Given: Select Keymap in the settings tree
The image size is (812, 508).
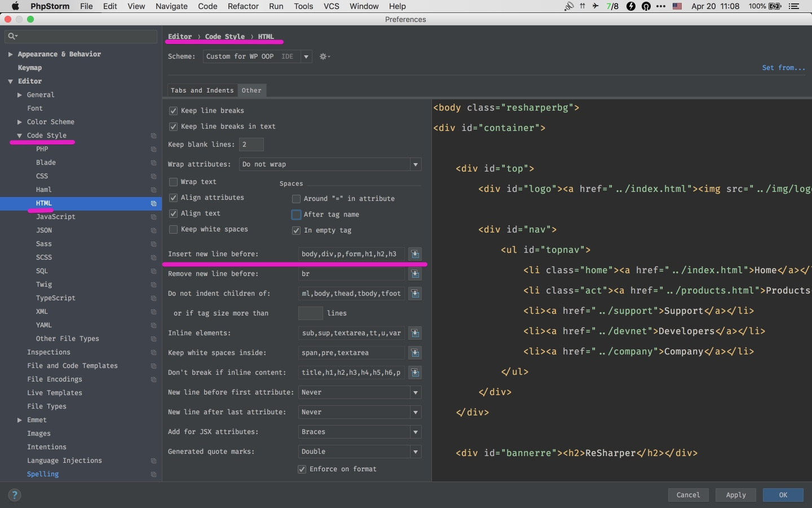Looking at the screenshot, I should point(29,68).
